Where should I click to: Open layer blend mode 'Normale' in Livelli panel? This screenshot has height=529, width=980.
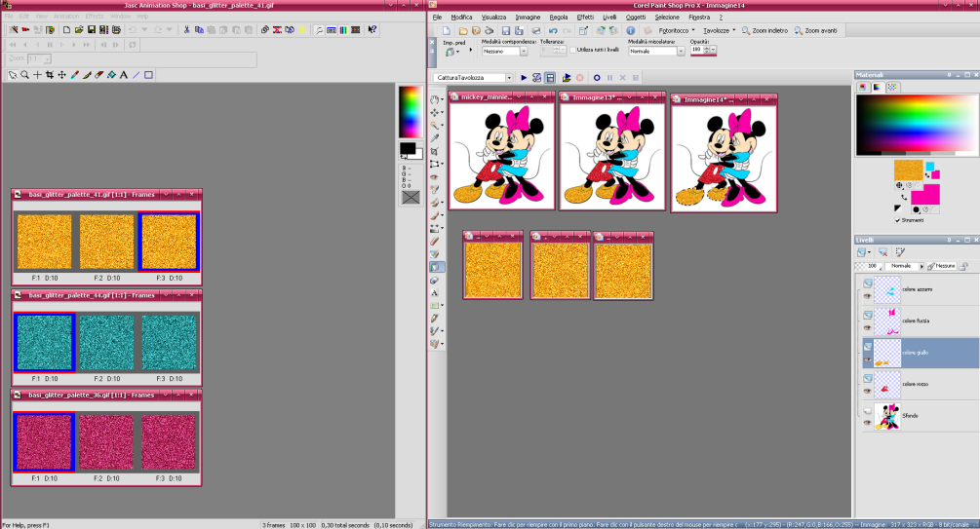tap(904, 266)
